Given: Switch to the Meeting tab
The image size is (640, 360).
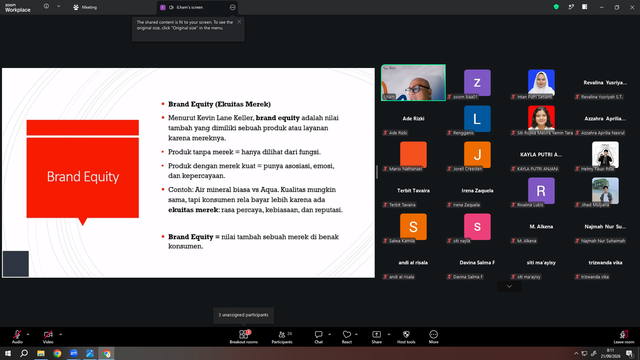Looking at the screenshot, I should click(85, 7).
